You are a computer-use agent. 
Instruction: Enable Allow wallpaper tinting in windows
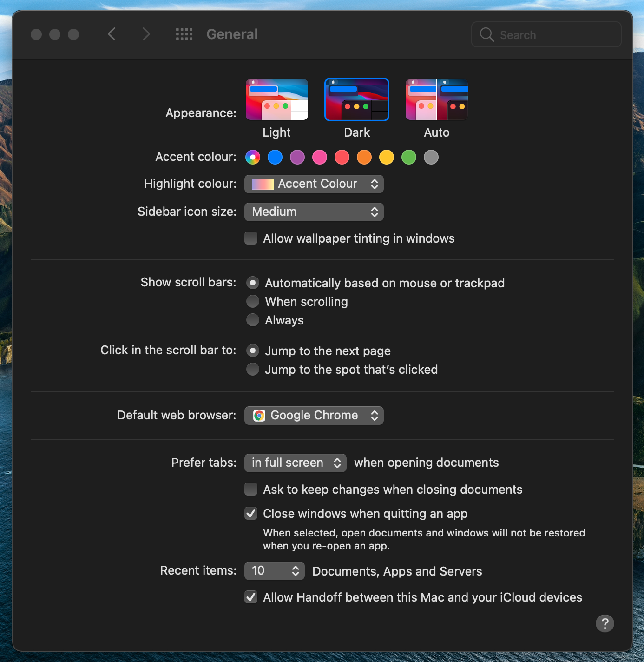251,238
